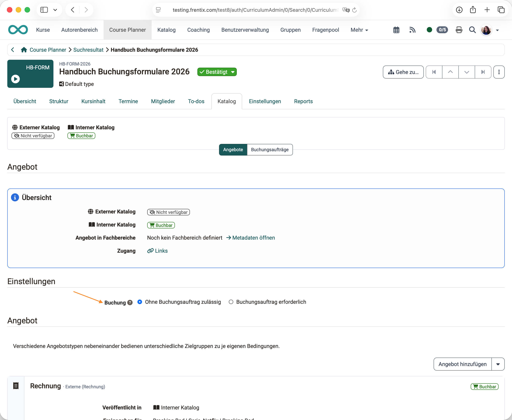Jump to the last element icon

[x=483, y=72]
